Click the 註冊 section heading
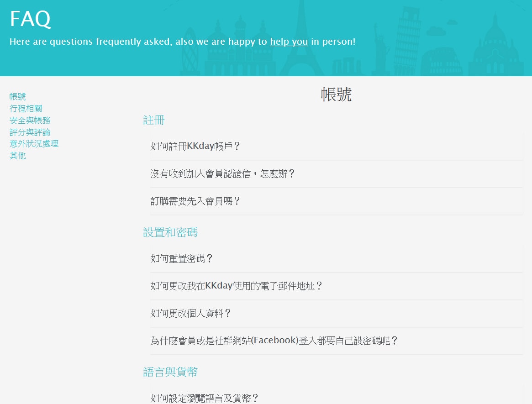Viewport: 532px width, 404px height. pos(154,120)
